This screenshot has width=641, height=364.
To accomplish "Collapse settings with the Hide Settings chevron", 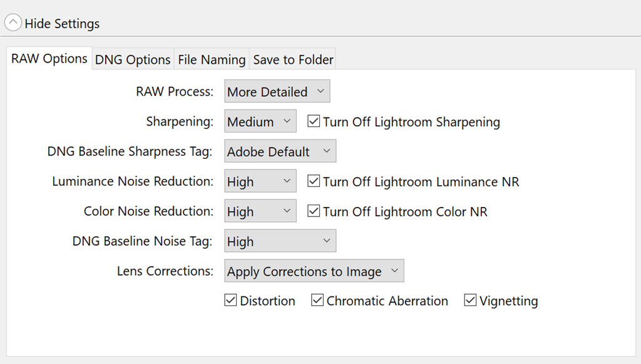I will pos(13,24).
